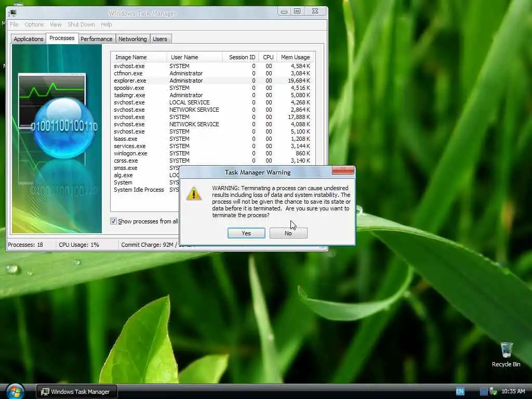Screen dimensions: 532x399
Task: Close the Windows Task Manager window
Action: [315, 11]
